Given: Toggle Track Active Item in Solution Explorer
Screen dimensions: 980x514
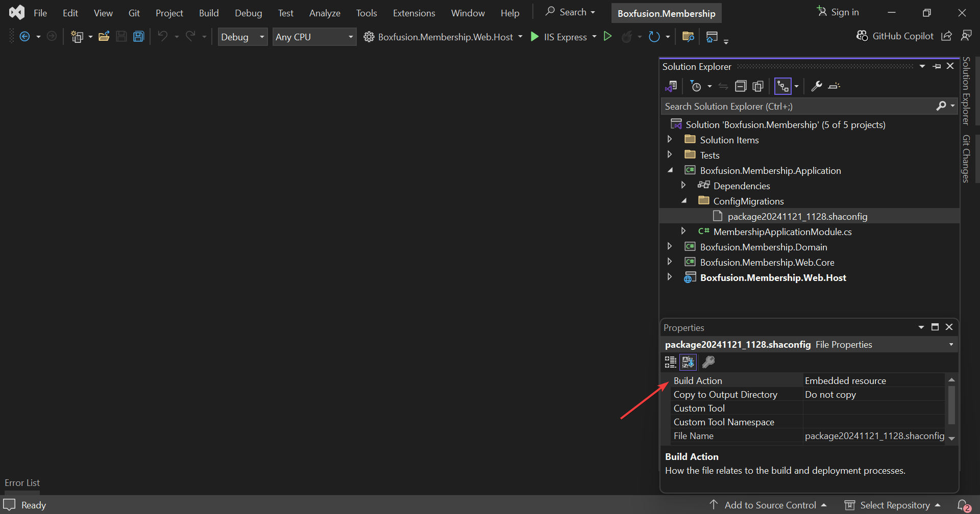Looking at the screenshot, I should [782, 86].
